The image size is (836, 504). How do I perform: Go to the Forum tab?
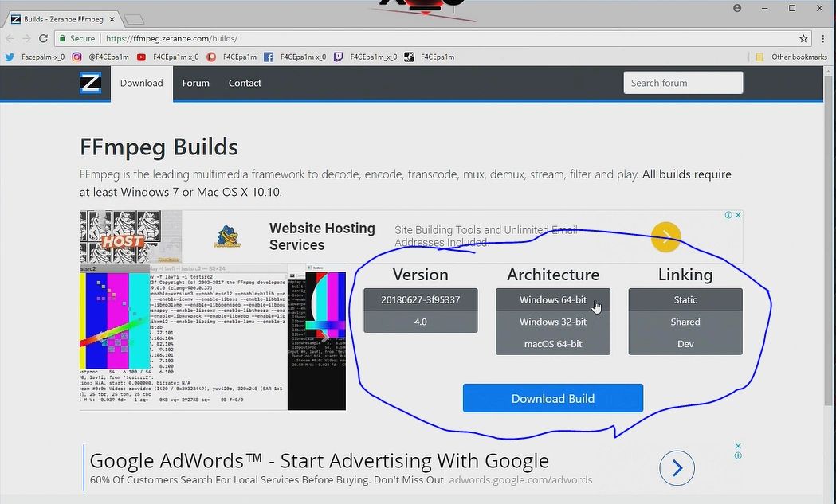click(x=195, y=83)
